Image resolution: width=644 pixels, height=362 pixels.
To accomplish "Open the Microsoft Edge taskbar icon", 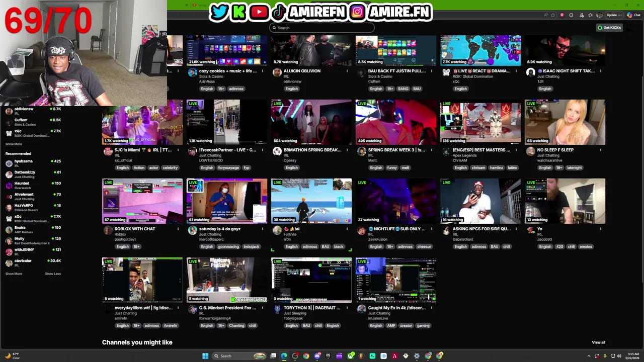I will pos(284,356).
